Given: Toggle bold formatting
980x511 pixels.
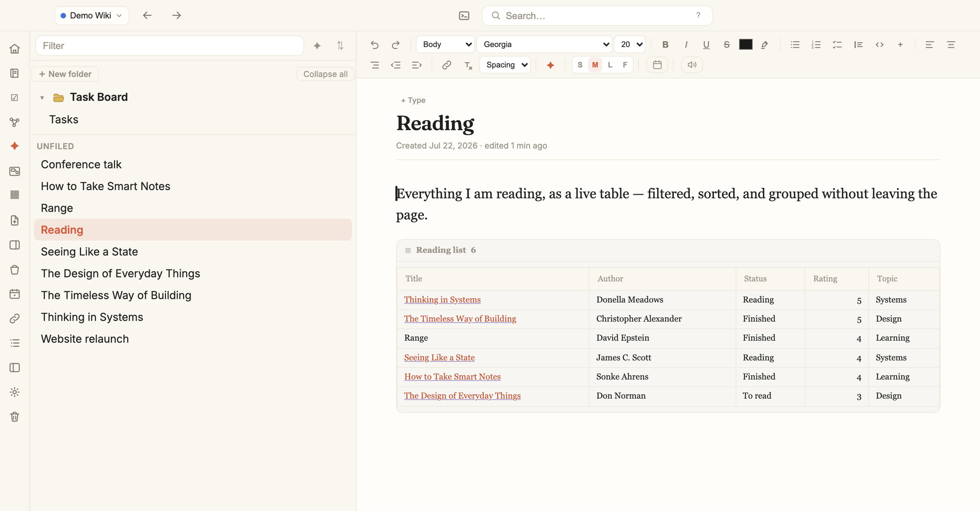Looking at the screenshot, I should tap(665, 45).
